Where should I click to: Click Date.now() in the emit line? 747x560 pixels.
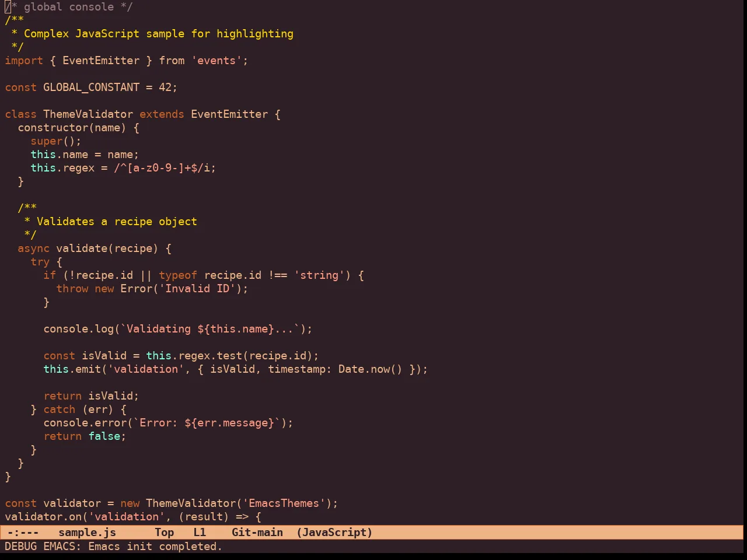[370, 369]
